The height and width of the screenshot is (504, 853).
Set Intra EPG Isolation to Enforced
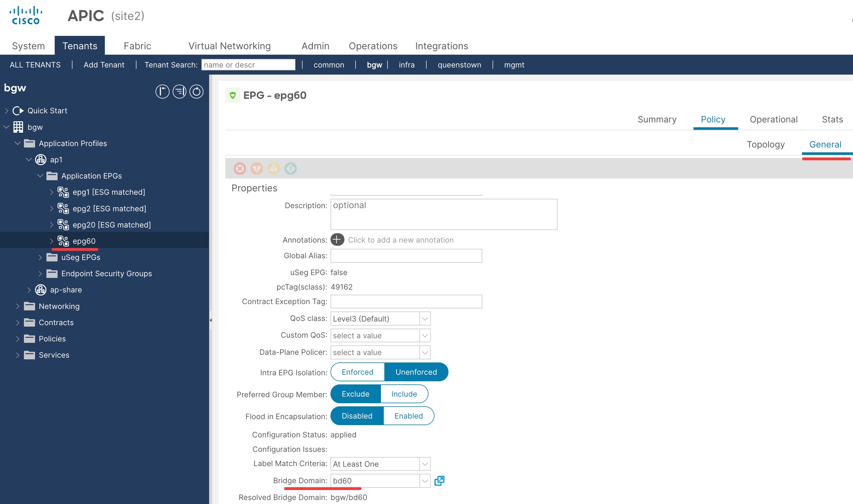pyautogui.click(x=357, y=372)
